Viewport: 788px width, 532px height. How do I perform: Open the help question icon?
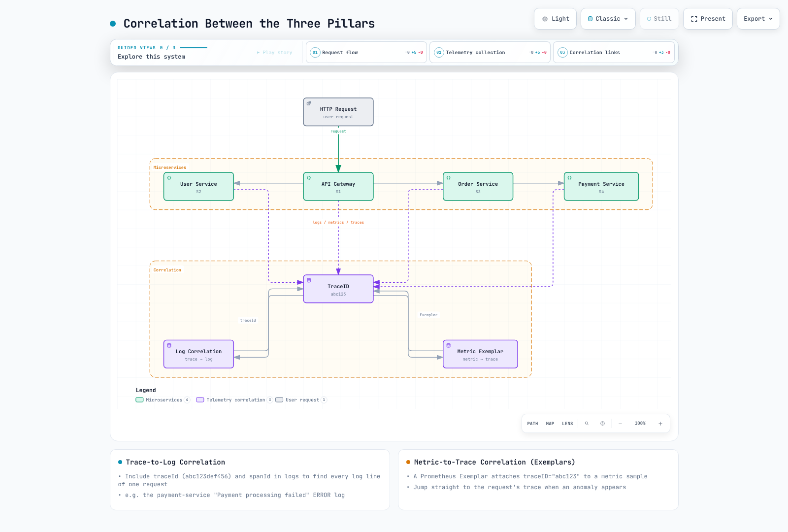coord(602,424)
